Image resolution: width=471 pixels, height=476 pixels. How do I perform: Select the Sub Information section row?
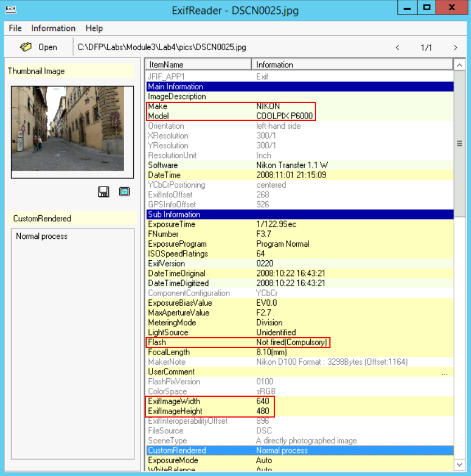[x=299, y=215]
